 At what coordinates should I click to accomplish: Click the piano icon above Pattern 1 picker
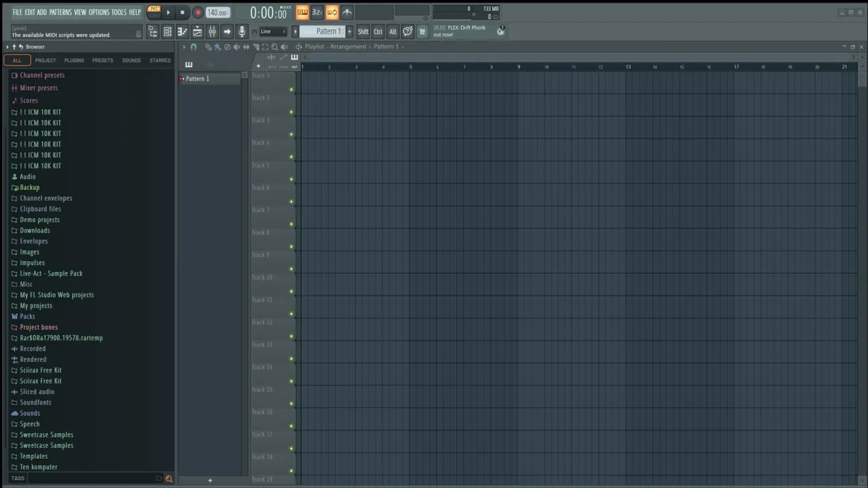(x=189, y=64)
